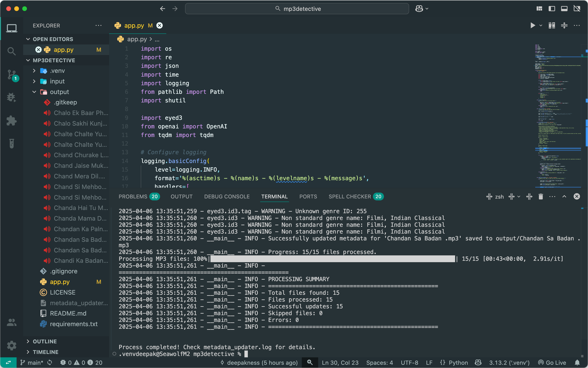Open the Search view in activity bar
Screen dimensions: 588x368
pyautogui.click(x=11, y=51)
